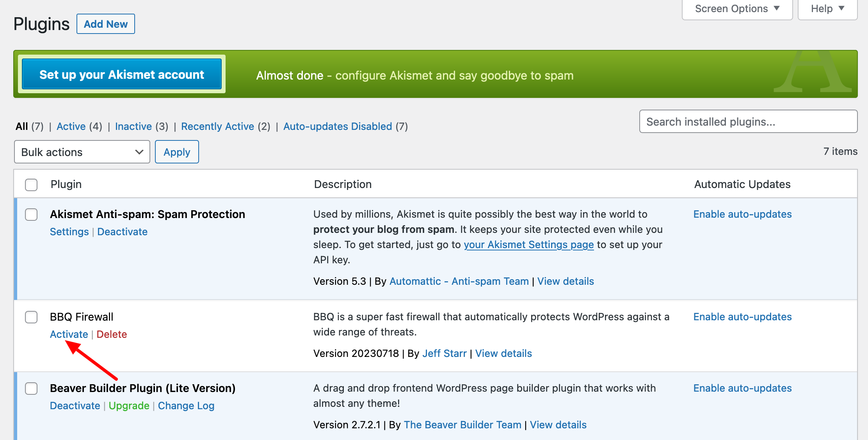Screen dimensions: 868x440
Task: Delete the BBQ Firewall plugin
Action: (x=112, y=334)
